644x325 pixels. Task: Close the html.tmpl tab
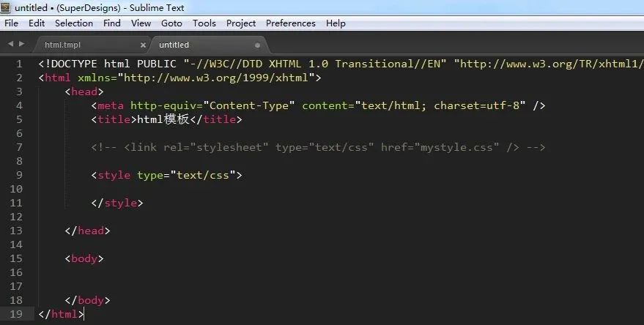[143, 45]
